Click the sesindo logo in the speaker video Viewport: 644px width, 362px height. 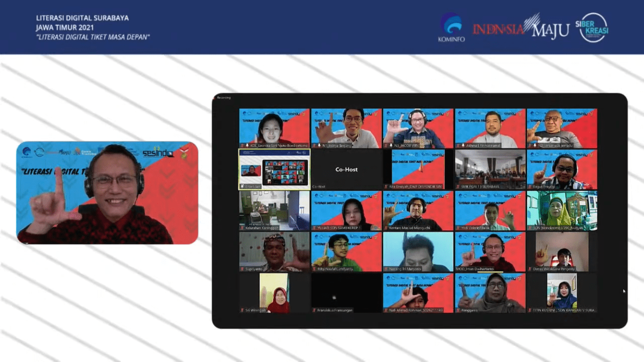(x=158, y=153)
